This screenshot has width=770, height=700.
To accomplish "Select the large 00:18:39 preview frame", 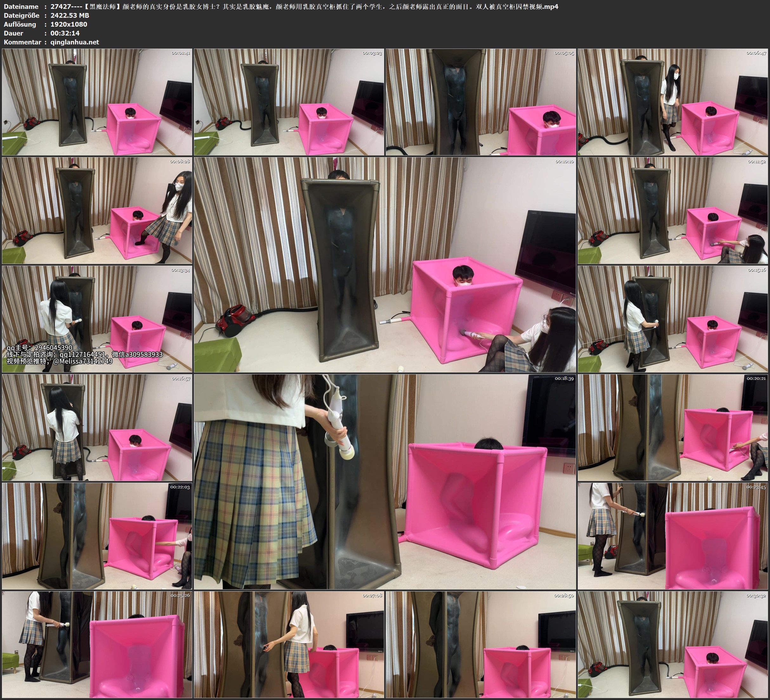I will click(x=385, y=481).
